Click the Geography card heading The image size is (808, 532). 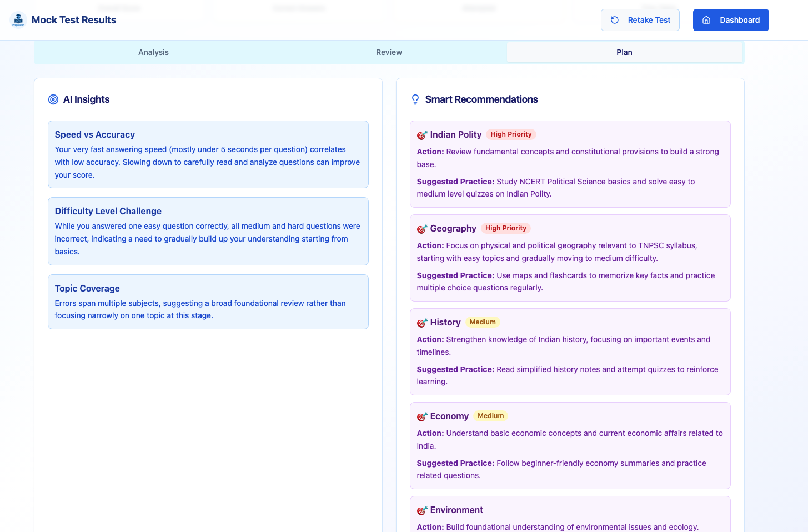[453, 228]
